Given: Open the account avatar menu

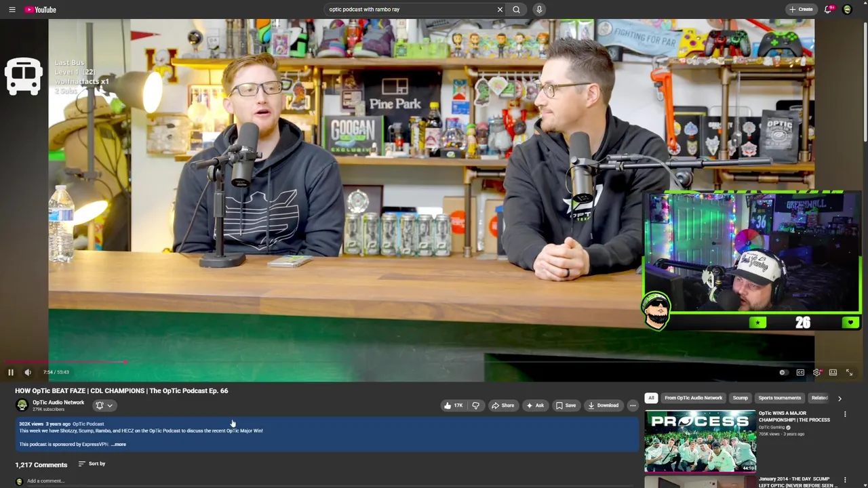Looking at the screenshot, I should 847,9.
